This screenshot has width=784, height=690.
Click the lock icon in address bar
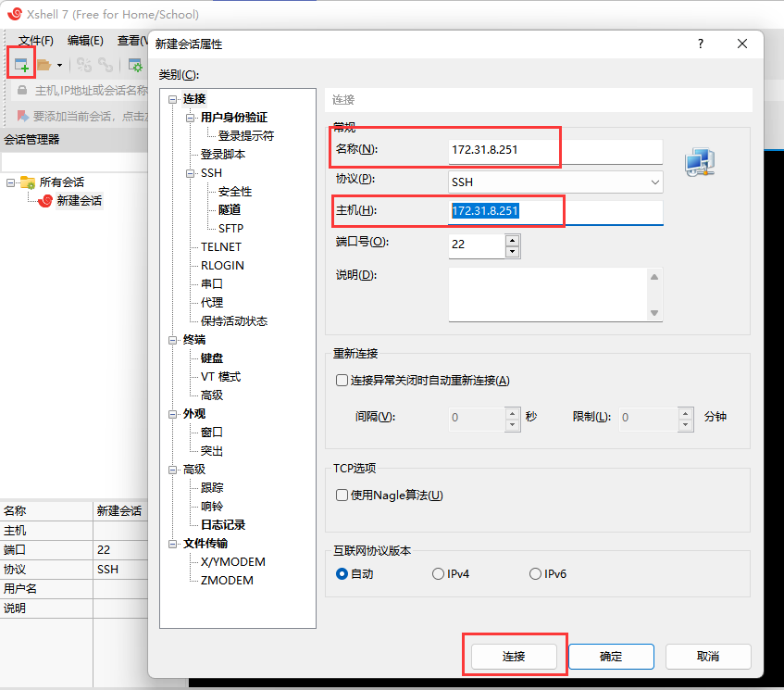point(22,91)
